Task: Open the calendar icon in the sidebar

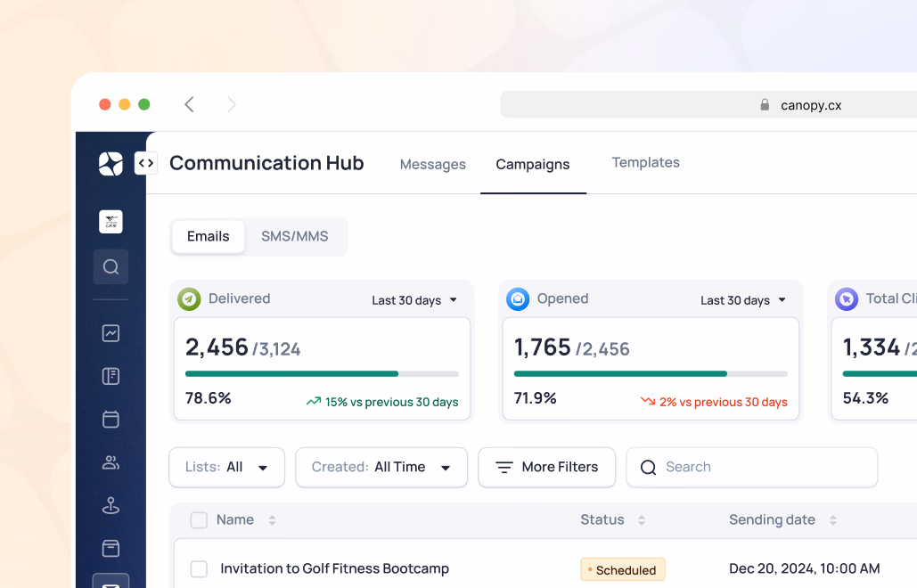Action: coord(111,419)
